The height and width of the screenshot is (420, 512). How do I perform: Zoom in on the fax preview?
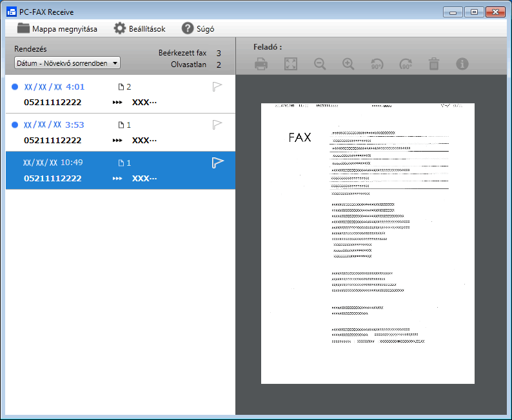(x=348, y=64)
